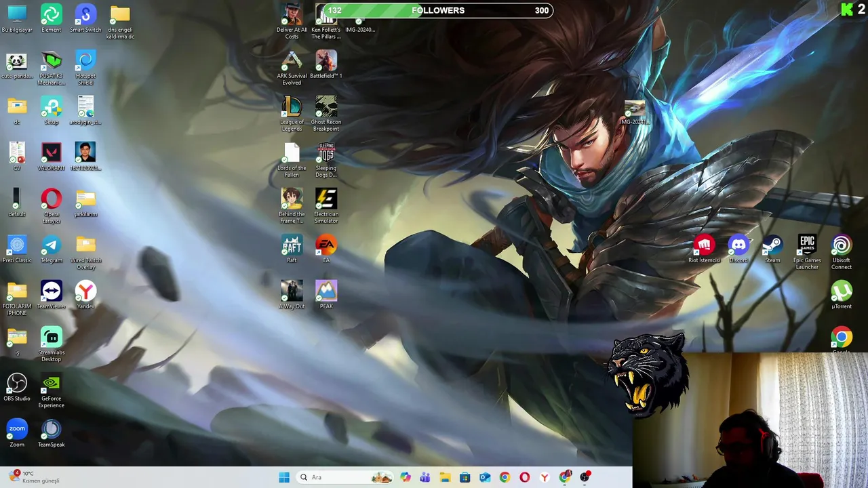Open OBS Studio desktop shortcut

coord(17,387)
